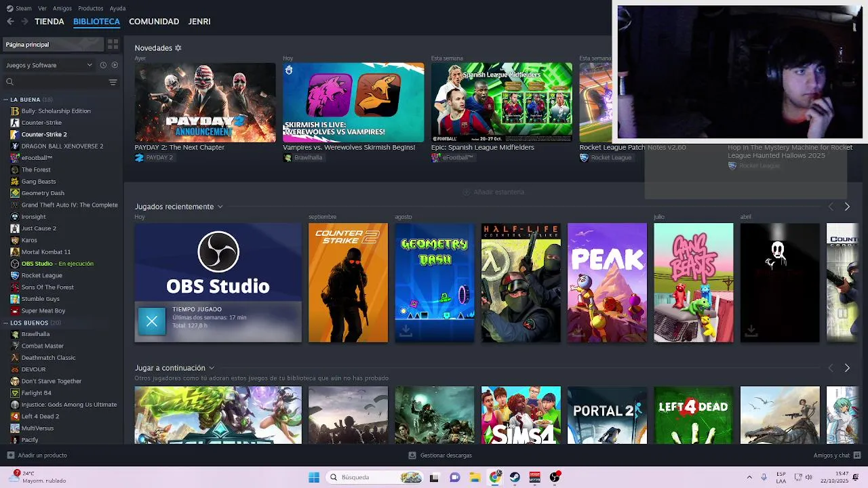The width and height of the screenshot is (868, 488).
Task: Open the grid collections view icon
Action: pos(113,44)
